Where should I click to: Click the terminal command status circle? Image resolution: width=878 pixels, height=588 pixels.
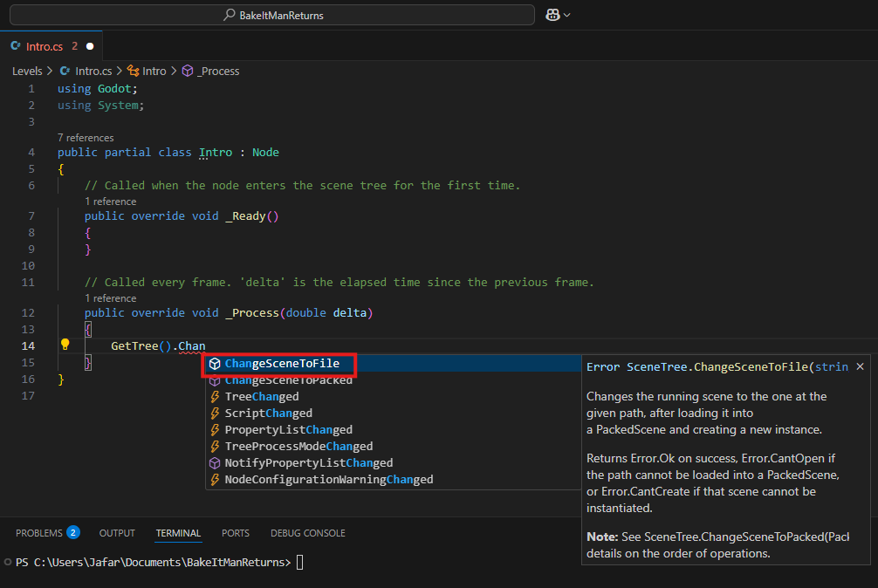tap(8, 563)
